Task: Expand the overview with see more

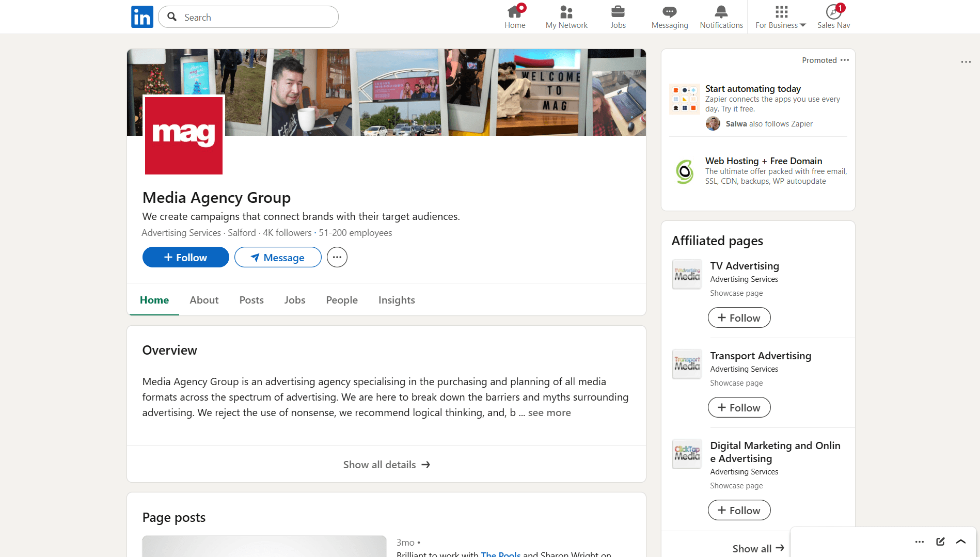Action: pyautogui.click(x=549, y=412)
